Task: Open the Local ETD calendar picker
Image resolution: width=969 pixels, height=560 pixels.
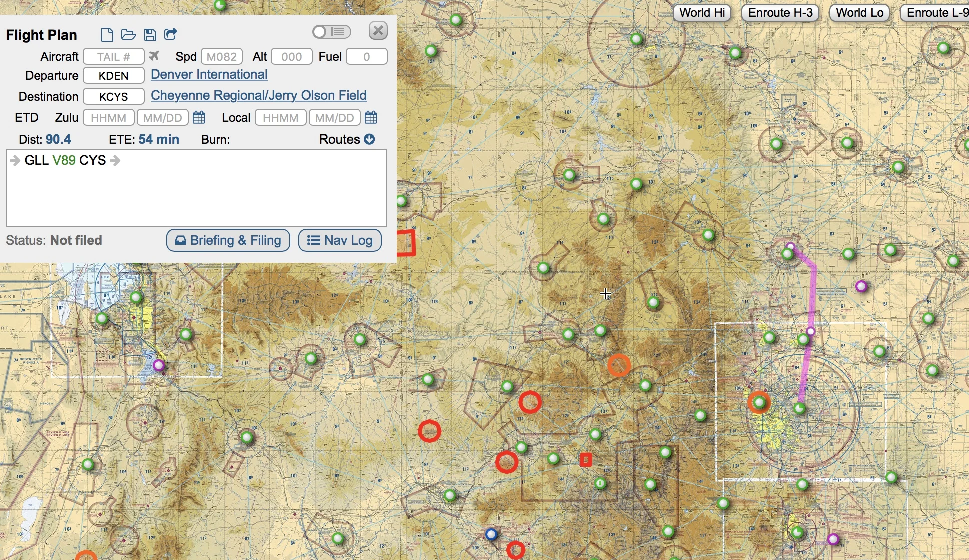Action: (x=371, y=118)
